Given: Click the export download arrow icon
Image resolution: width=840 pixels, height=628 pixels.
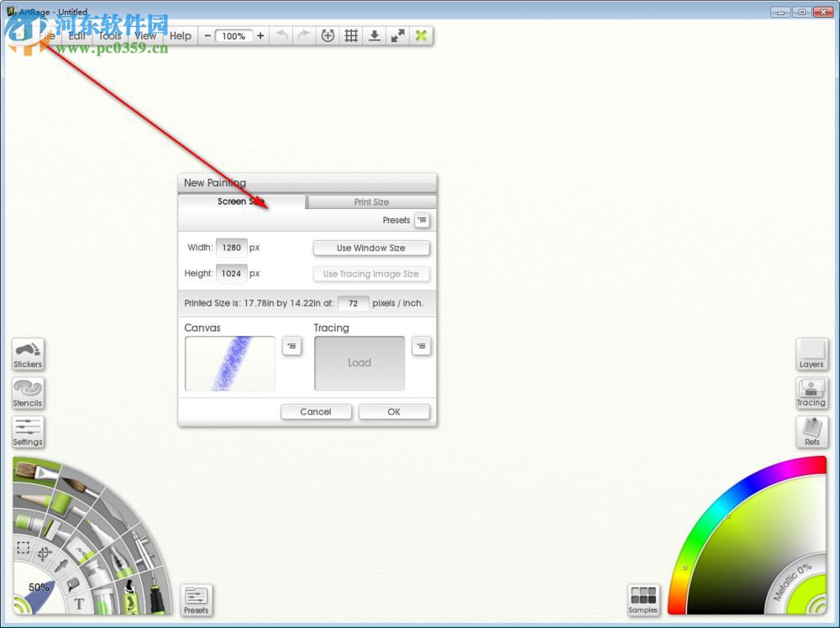Looking at the screenshot, I should tap(375, 36).
